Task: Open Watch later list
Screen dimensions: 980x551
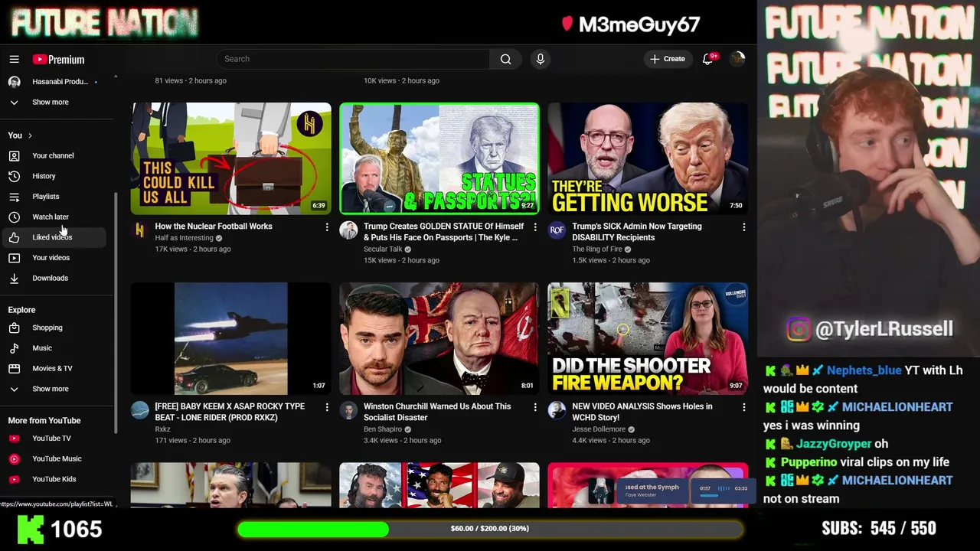Action: pyautogui.click(x=57, y=217)
